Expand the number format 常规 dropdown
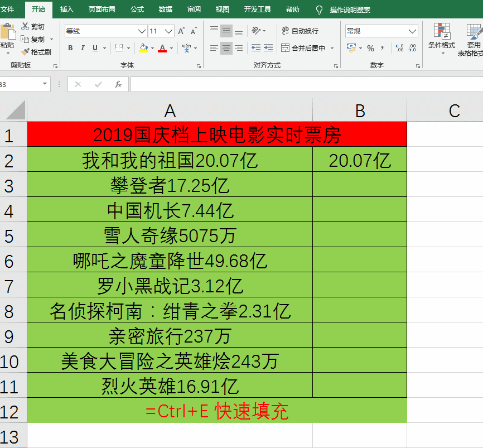483x448 pixels. tap(412, 31)
